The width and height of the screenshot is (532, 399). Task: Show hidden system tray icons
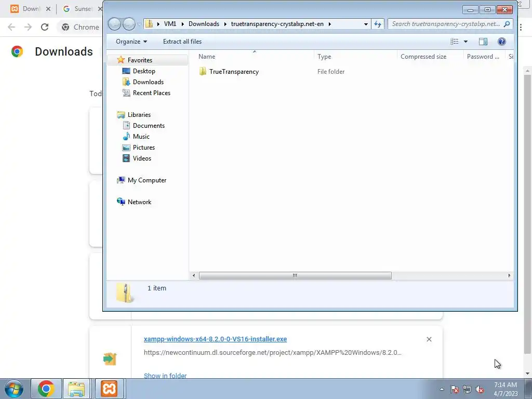442,389
